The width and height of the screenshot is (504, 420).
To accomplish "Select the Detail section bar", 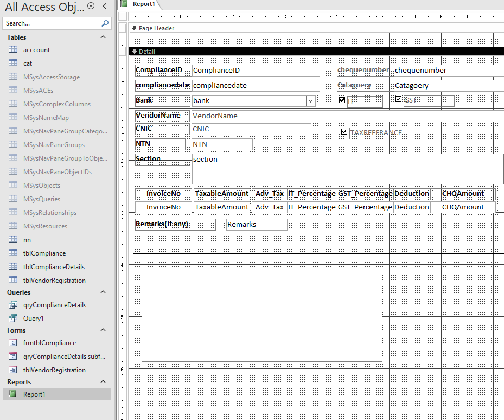I will tap(317, 52).
